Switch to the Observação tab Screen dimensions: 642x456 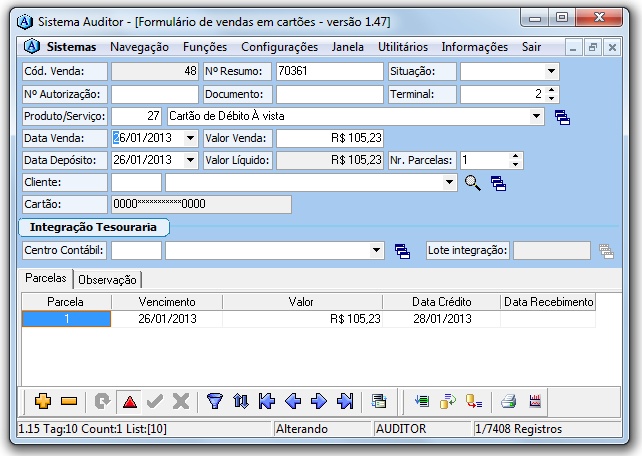[x=107, y=280]
